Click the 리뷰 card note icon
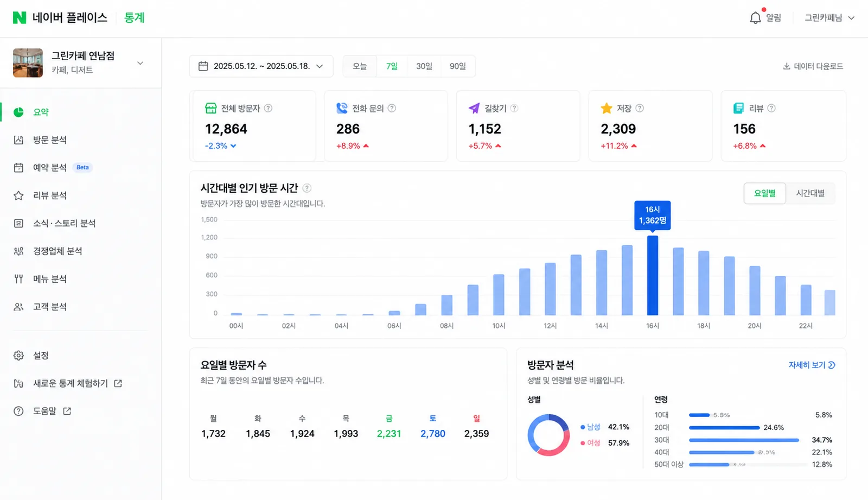 click(x=738, y=108)
